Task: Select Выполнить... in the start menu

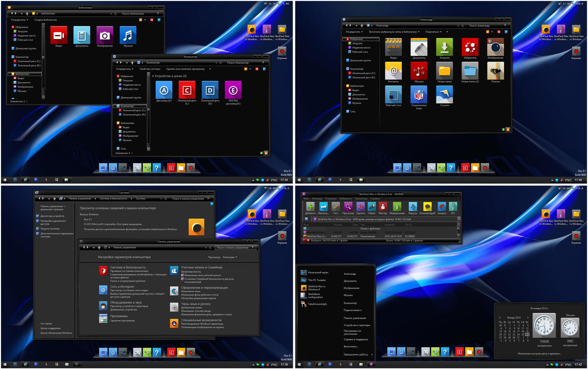Action: [351, 346]
